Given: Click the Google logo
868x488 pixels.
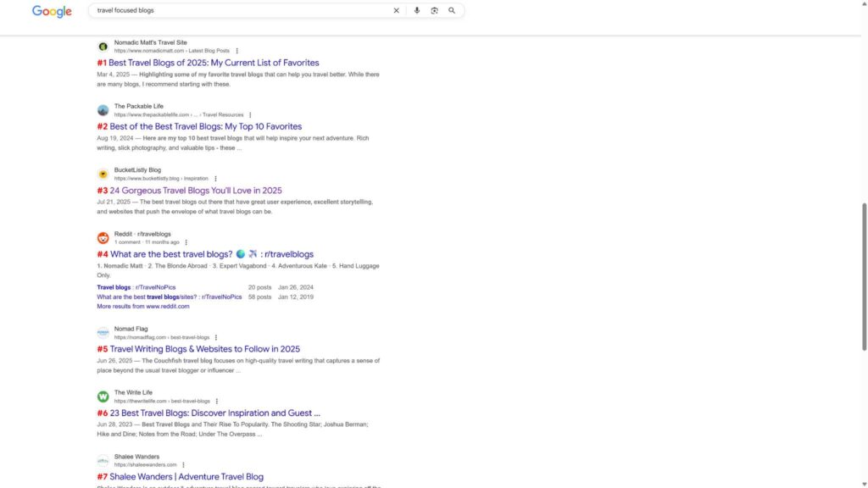Looking at the screenshot, I should [x=52, y=11].
